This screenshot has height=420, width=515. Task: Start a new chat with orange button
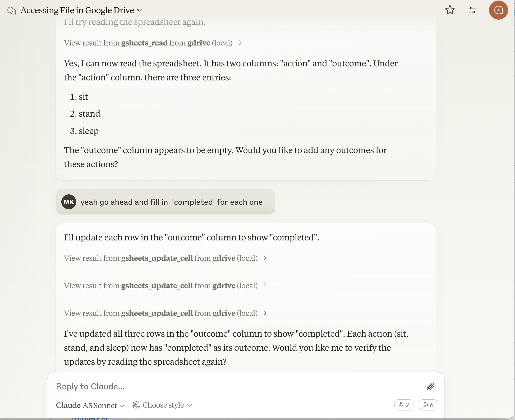(x=498, y=10)
